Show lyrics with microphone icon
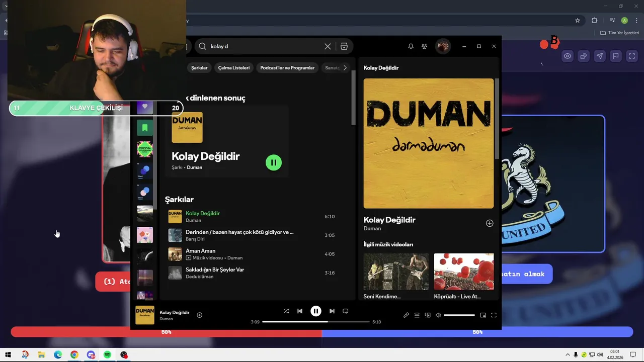Screen dimensions: 644x362 coord(406,315)
